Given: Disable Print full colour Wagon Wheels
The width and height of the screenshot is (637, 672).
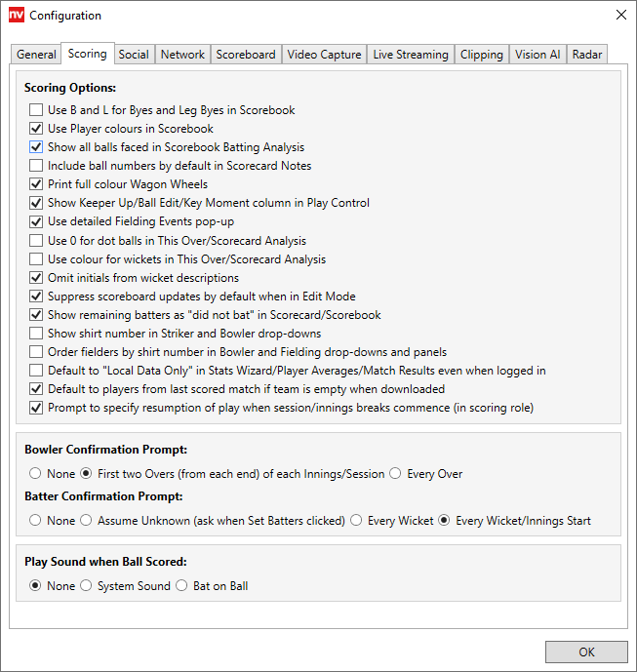Looking at the screenshot, I should (36, 184).
